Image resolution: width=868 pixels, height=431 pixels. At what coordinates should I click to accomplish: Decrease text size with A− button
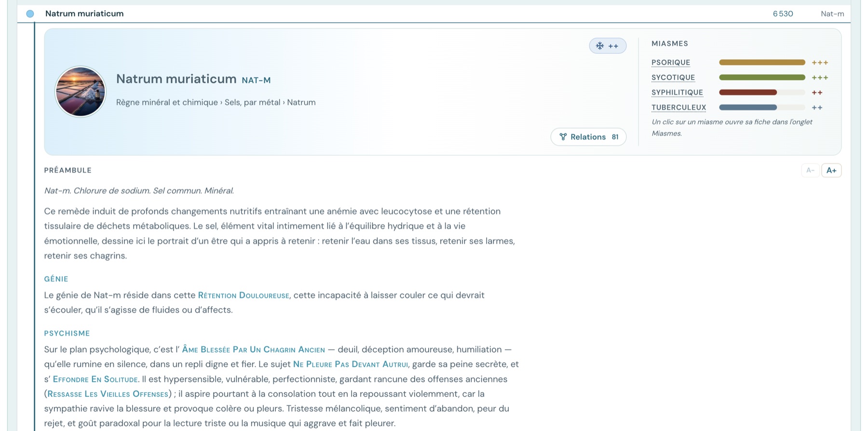point(810,170)
